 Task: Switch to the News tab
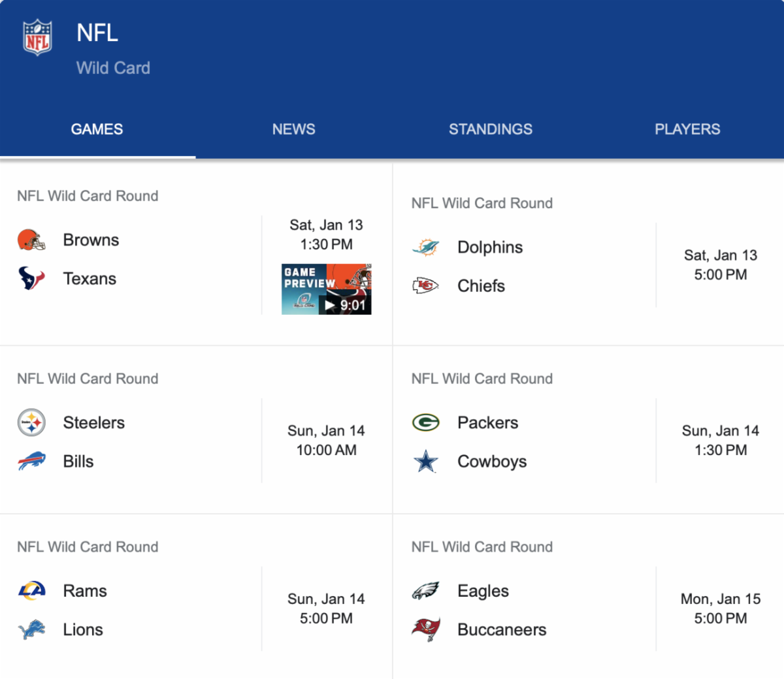click(x=293, y=129)
